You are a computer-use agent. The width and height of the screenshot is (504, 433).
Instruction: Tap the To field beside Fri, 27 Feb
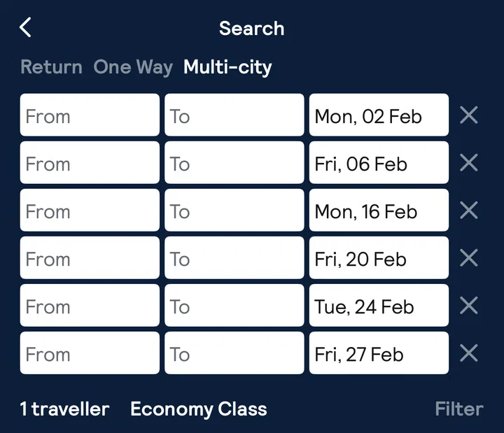pos(234,353)
